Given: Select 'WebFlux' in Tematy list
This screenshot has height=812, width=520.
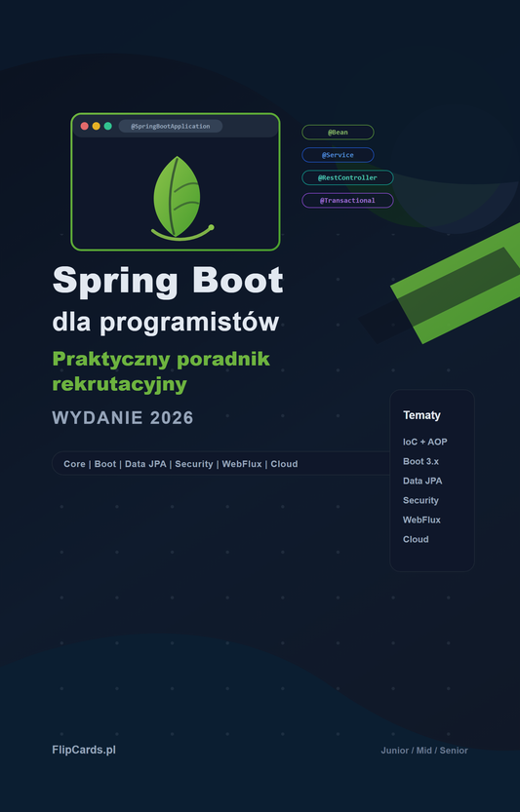Looking at the screenshot, I should [x=422, y=520].
